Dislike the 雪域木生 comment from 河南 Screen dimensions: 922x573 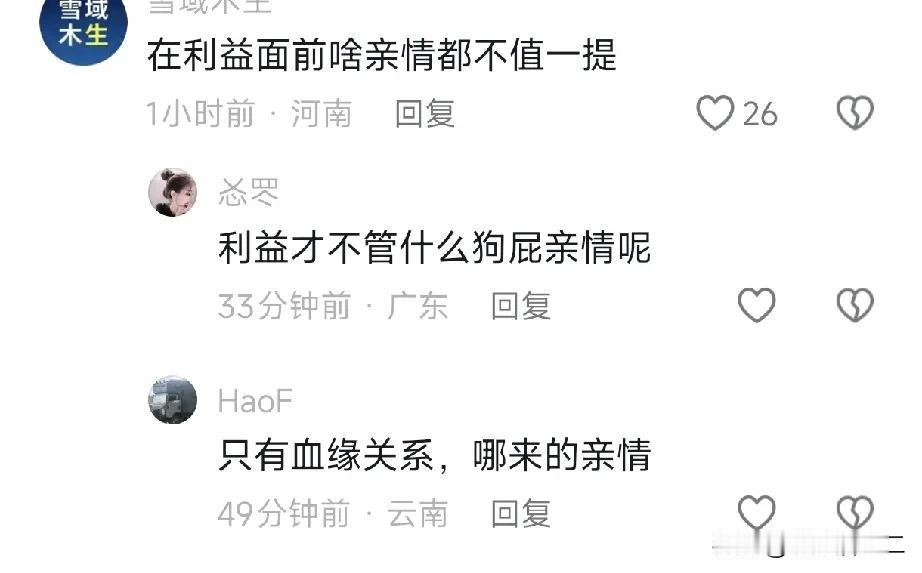point(855,112)
